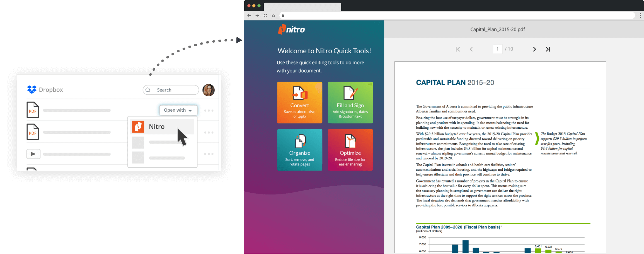This screenshot has height=254, width=644.
Task: Jump to the first page of the PDF
Action: (458, 49)
